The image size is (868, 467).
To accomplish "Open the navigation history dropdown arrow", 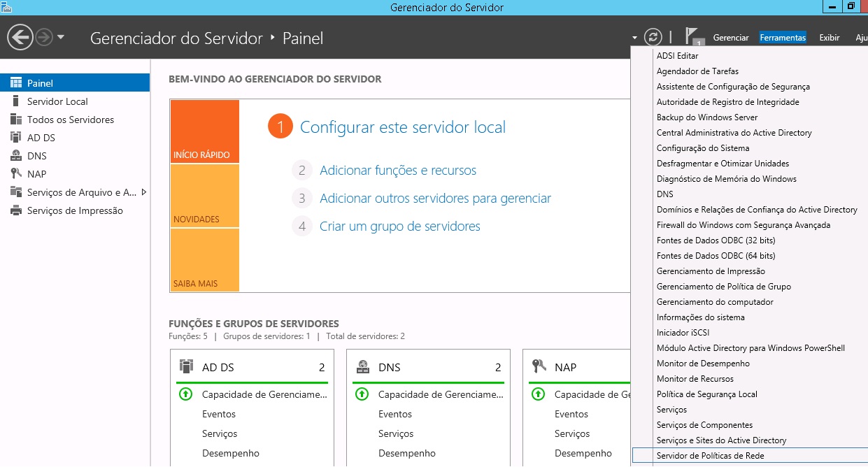I will (x=61, y=37).
